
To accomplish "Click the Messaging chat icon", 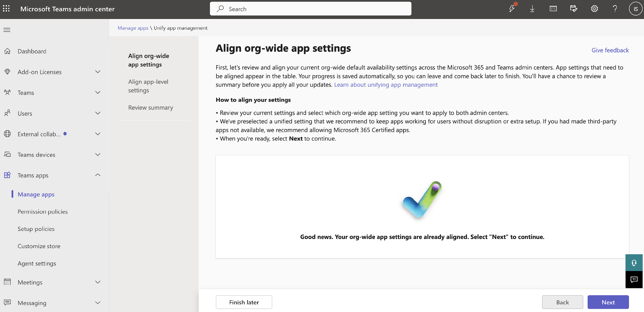I will (8, 303).
